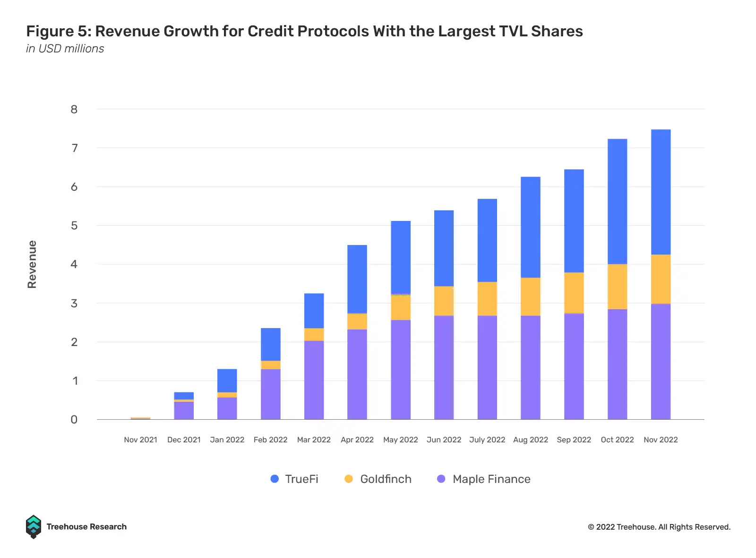Click the Treehouse Research brand text
The height and width of the screenshot is (558, 756).
(86, 526)
